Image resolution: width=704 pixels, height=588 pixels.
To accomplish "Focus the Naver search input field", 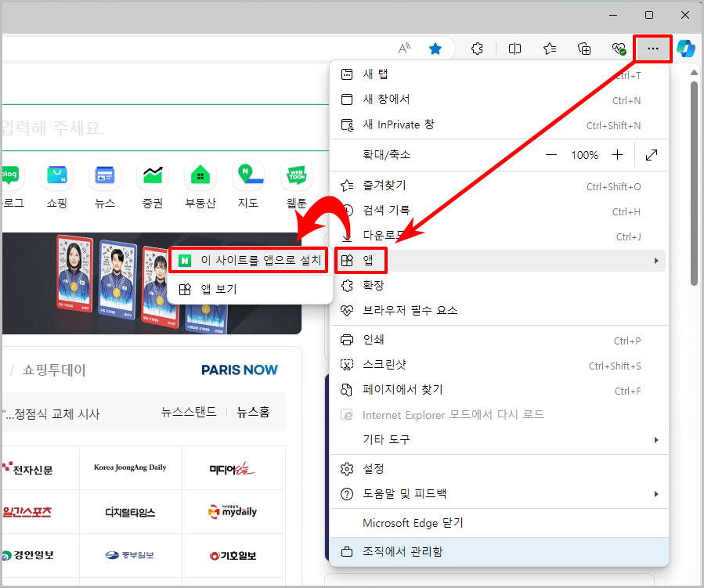I will (165, 128).
